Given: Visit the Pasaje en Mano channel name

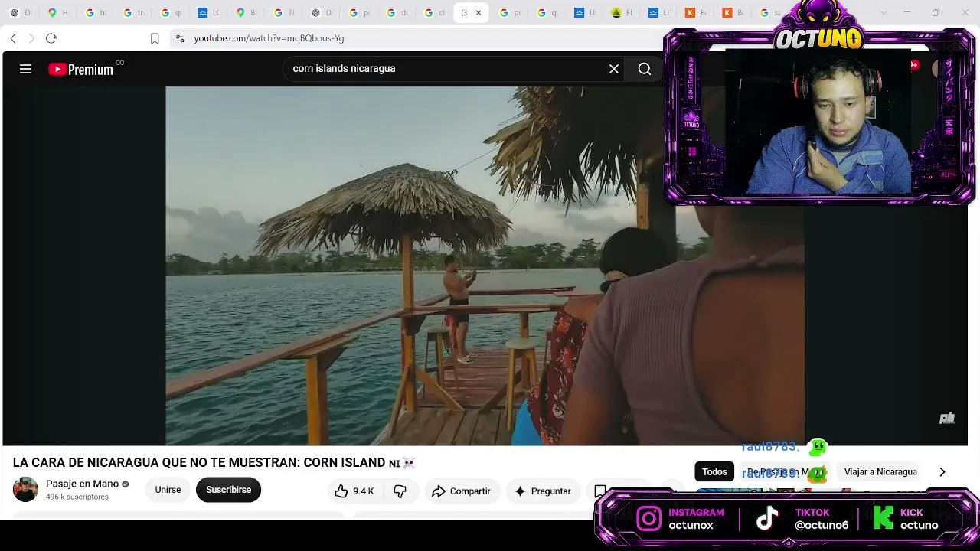Looking at the screenshot, I should point(82,484).
